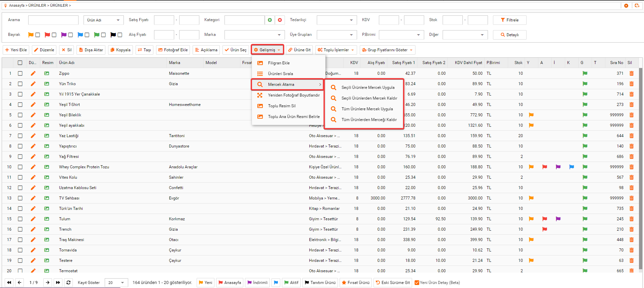Open the Ürün Adı search type dropdown

[103, 20]
